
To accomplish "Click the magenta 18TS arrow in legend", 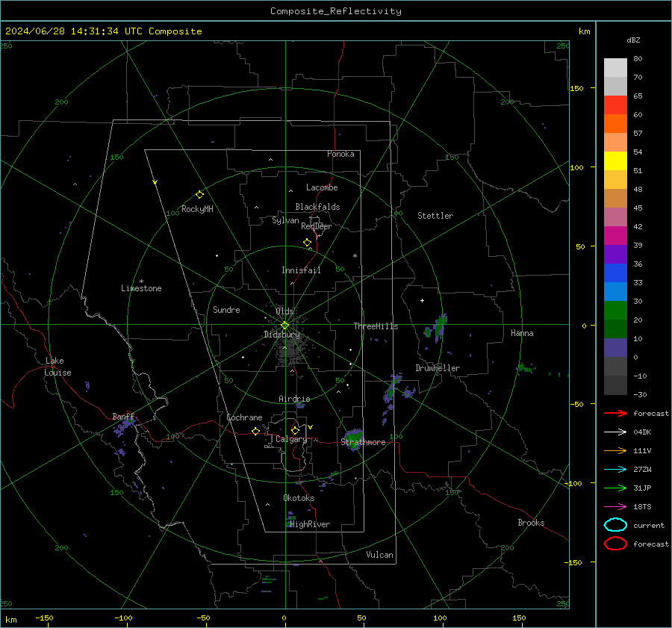I will (x=615, y=507).
